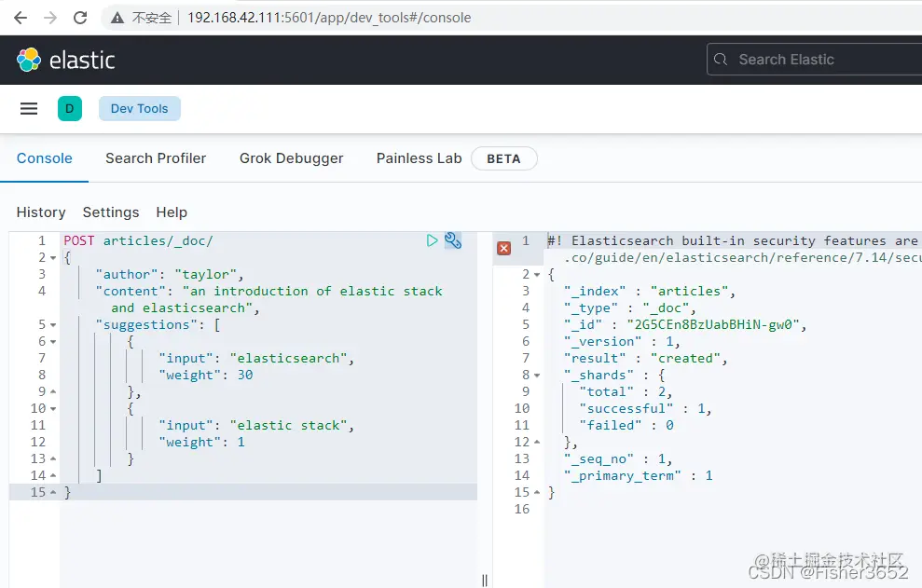Toggle the fold arrow at editor line 15
This screenshot has height=588, width=922.
click(x=53, y=492)
